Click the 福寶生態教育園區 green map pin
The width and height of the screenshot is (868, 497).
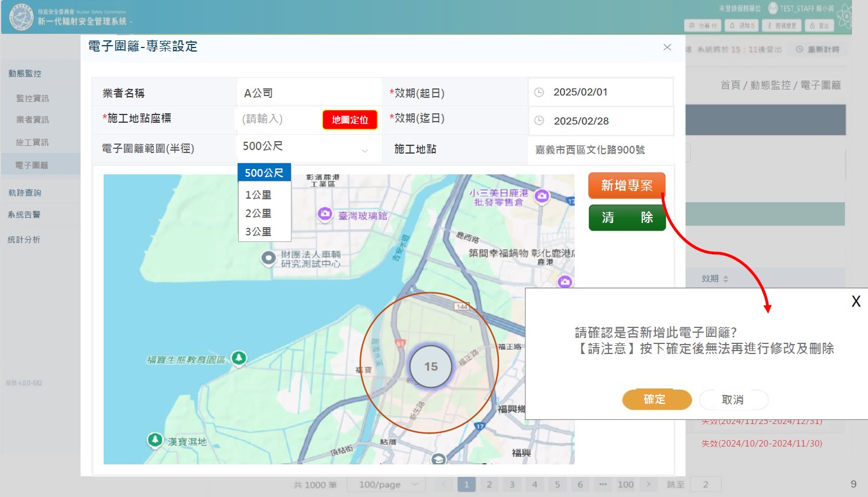pos(239,358)
